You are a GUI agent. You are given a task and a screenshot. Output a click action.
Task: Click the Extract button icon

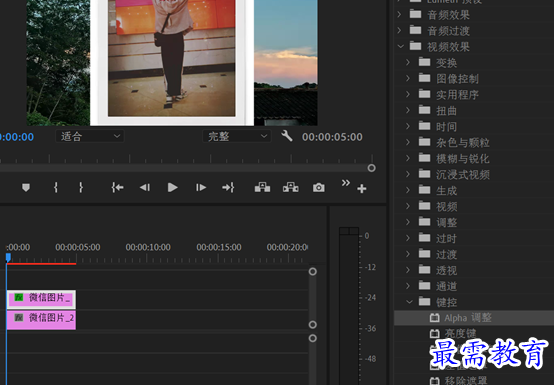290,187
